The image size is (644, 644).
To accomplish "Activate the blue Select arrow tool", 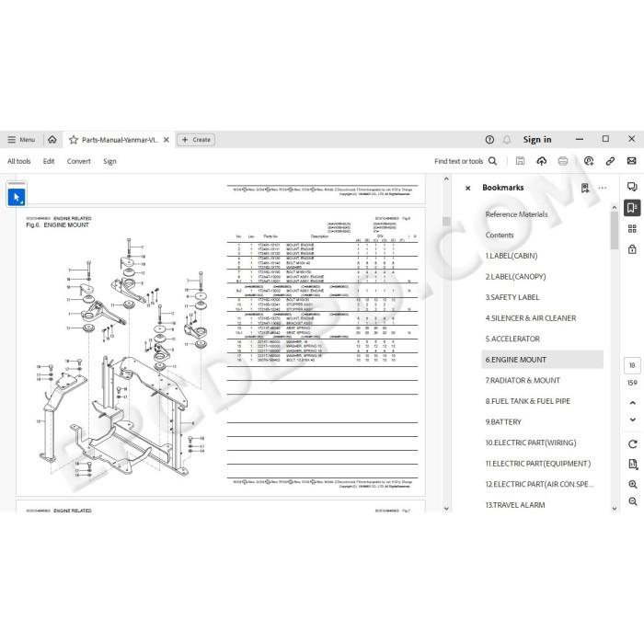I will coord(17,197).
